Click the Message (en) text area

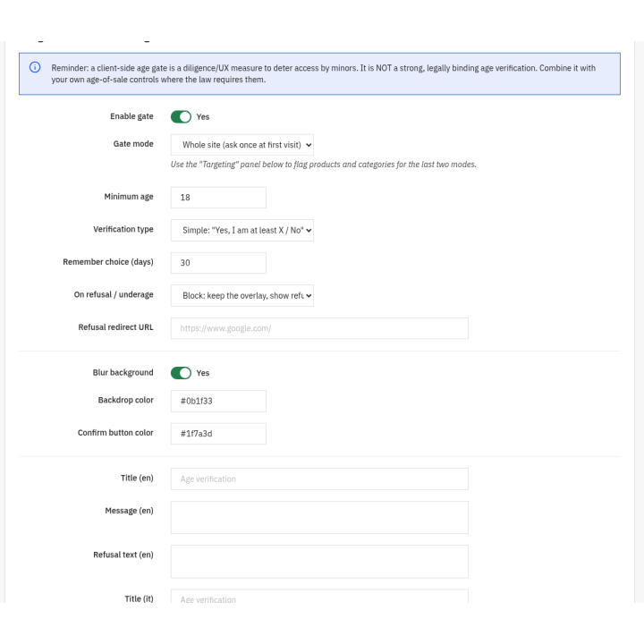pos(319,518)
